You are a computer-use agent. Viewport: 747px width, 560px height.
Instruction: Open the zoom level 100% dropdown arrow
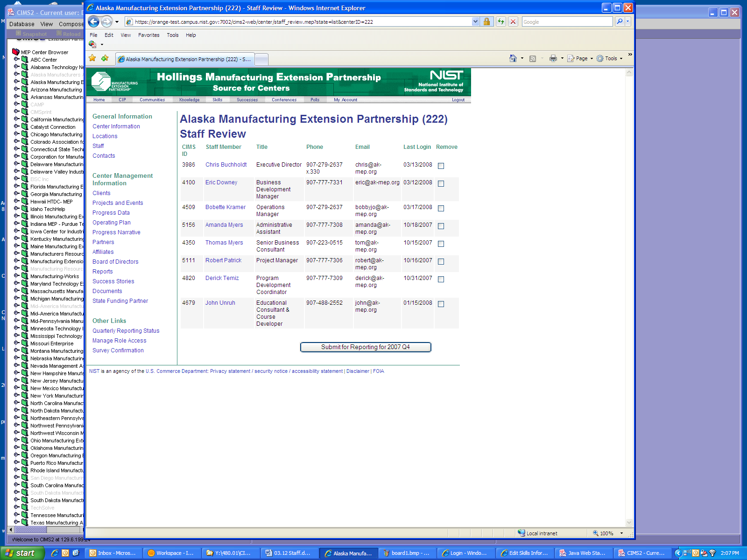pos(621,533)
